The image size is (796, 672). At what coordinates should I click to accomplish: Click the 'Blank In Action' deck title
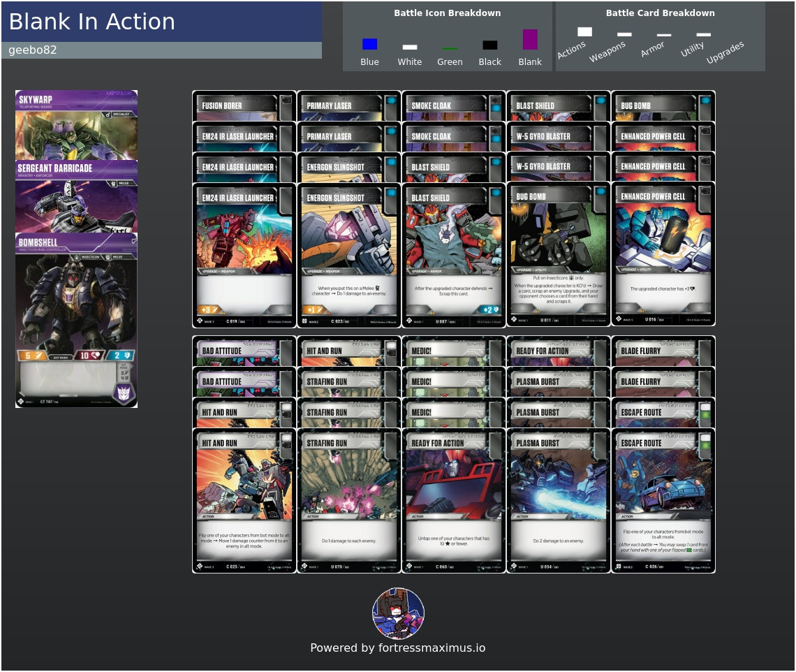pos(92,22)
